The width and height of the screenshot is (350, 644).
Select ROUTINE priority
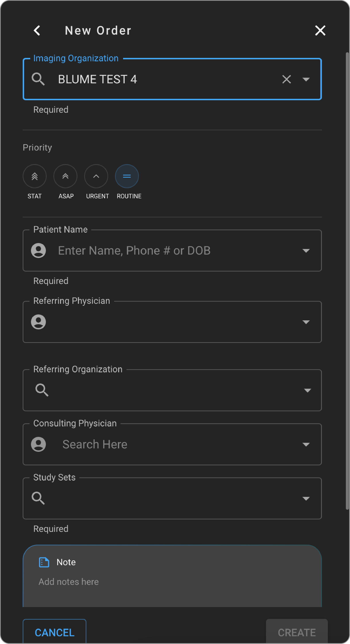pos(127,176)
